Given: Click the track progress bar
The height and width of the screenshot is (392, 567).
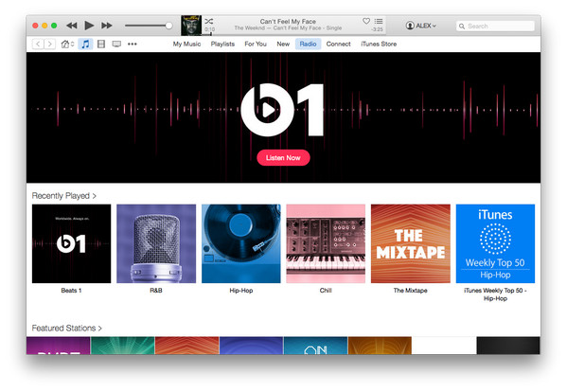Looking at the screenshot, I should (292, 34).
